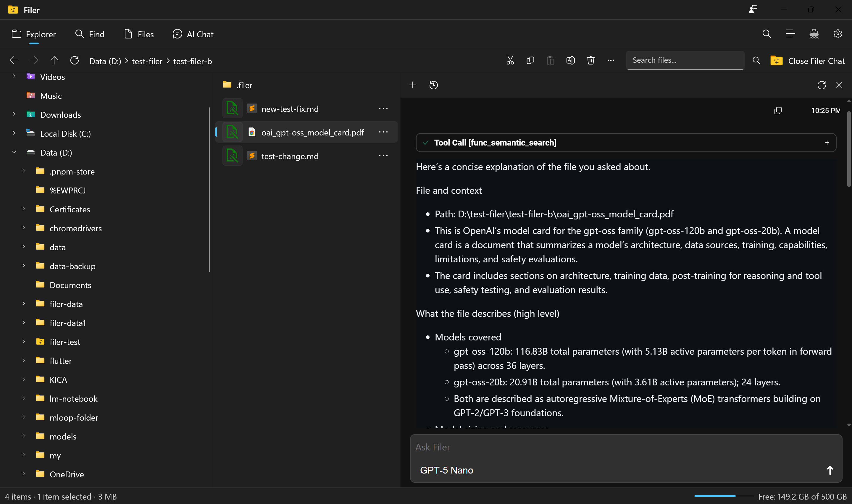Open the top-right global search icon
Image resolution: width=852 pixels, height=504 pixels.
coord(767,34)
